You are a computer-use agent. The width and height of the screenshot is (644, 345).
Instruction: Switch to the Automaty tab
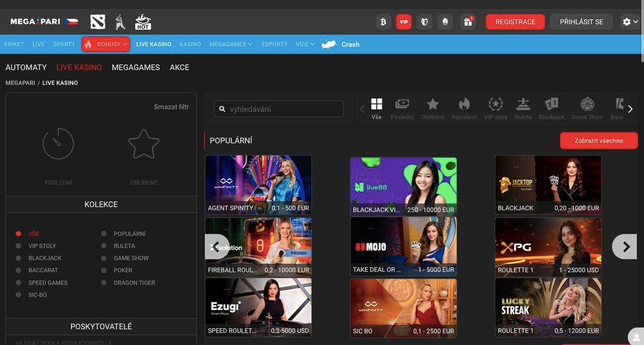(x=26, y=68)
